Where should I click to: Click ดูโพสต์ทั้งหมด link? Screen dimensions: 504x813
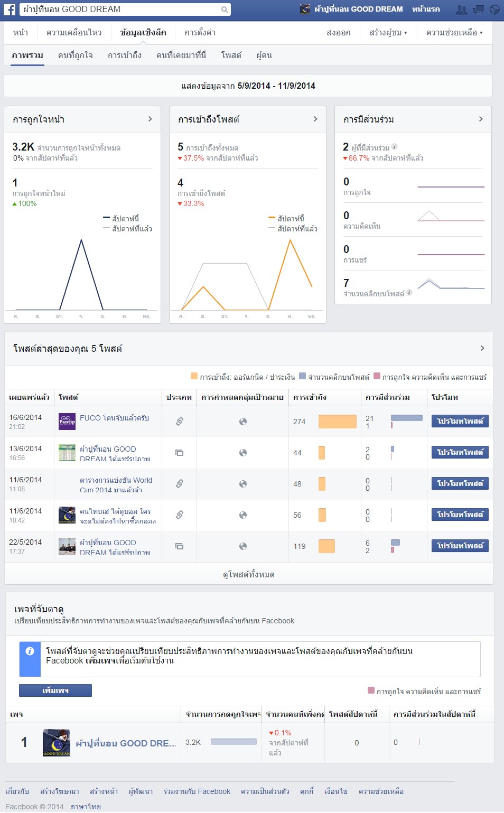tap(249, 575)
